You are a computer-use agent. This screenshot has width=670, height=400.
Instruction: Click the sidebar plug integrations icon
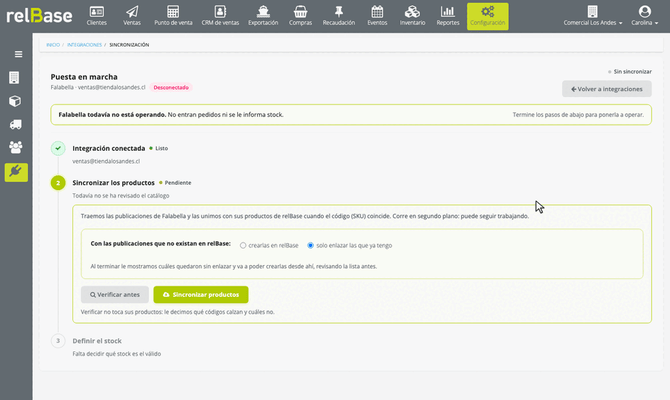tap(16, 172)
